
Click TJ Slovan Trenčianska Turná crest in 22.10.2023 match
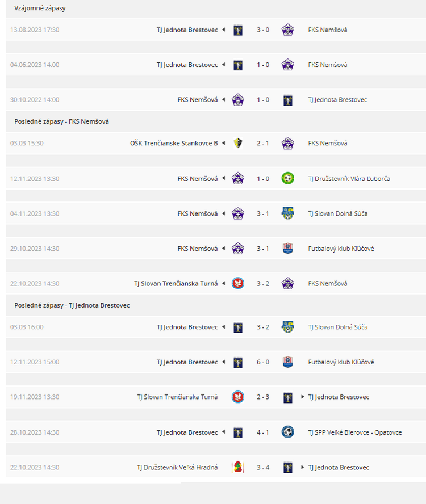pos(238,284)
